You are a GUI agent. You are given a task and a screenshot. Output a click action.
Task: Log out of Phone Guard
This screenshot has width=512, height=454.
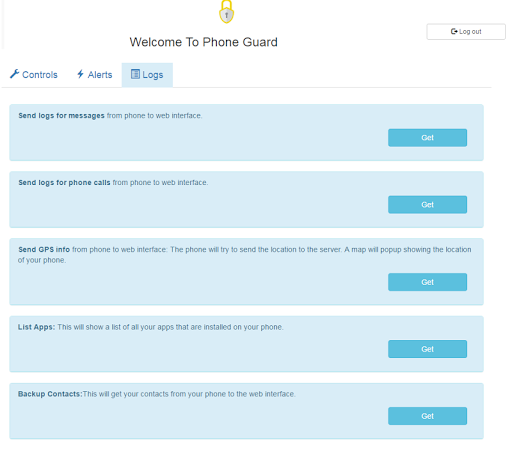click(466, 32)
